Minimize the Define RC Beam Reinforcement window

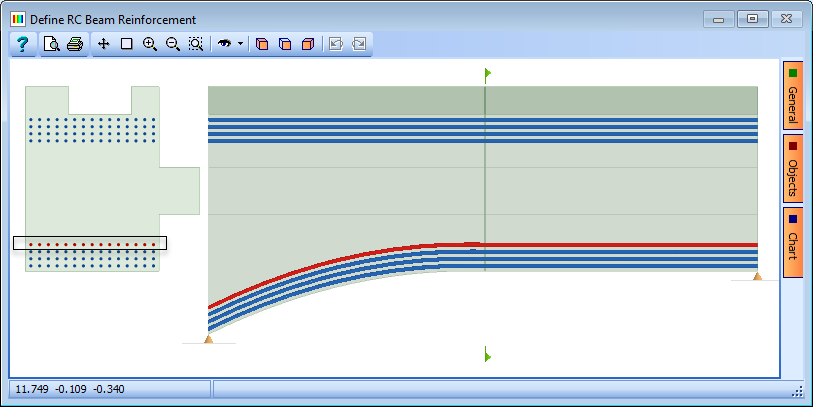[x=719, y=19]
